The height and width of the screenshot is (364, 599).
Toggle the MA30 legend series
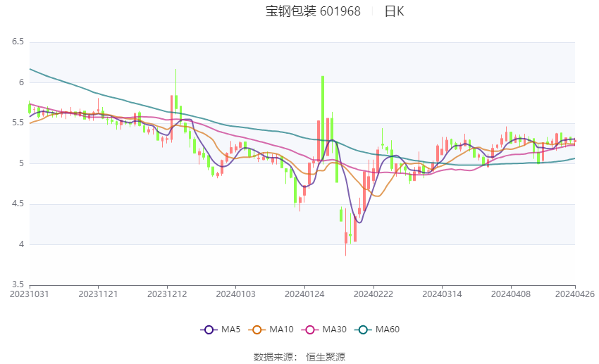324,330
